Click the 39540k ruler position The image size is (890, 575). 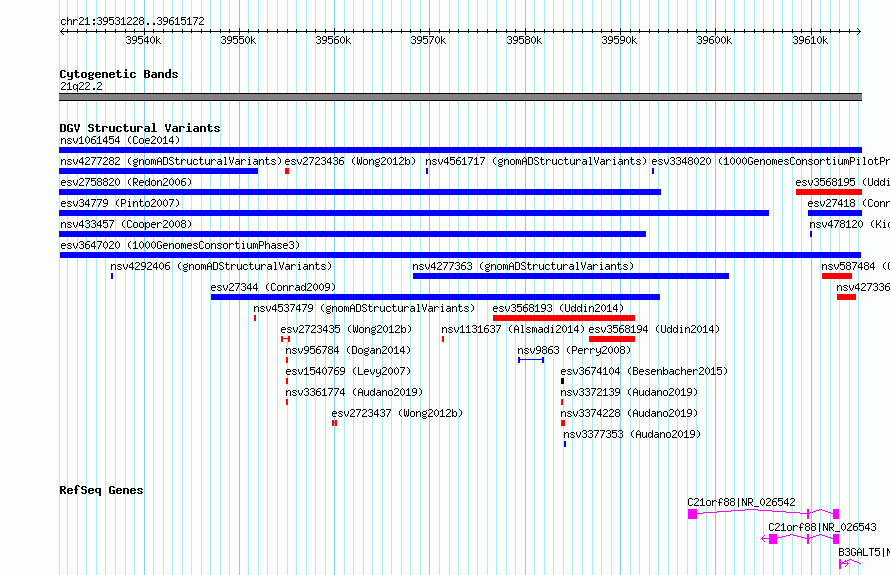pyautogui.click(x=143, y=40)
